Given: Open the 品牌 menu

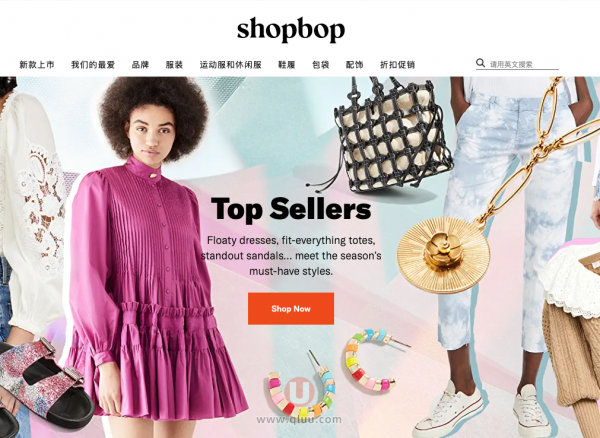Looking at the screenshot, I should click(140, 65).
